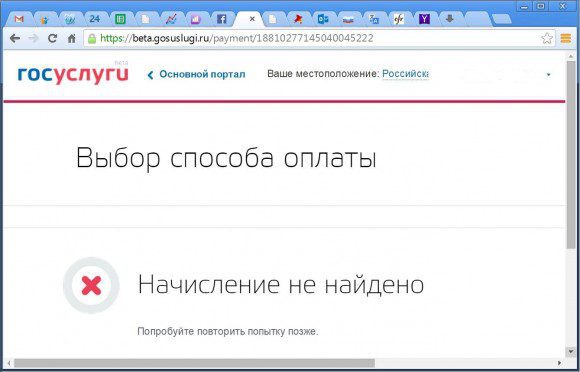The height and width of the screenshot is (372, 580).
Task: Click the address bar URL
Action: coord(237,38)
